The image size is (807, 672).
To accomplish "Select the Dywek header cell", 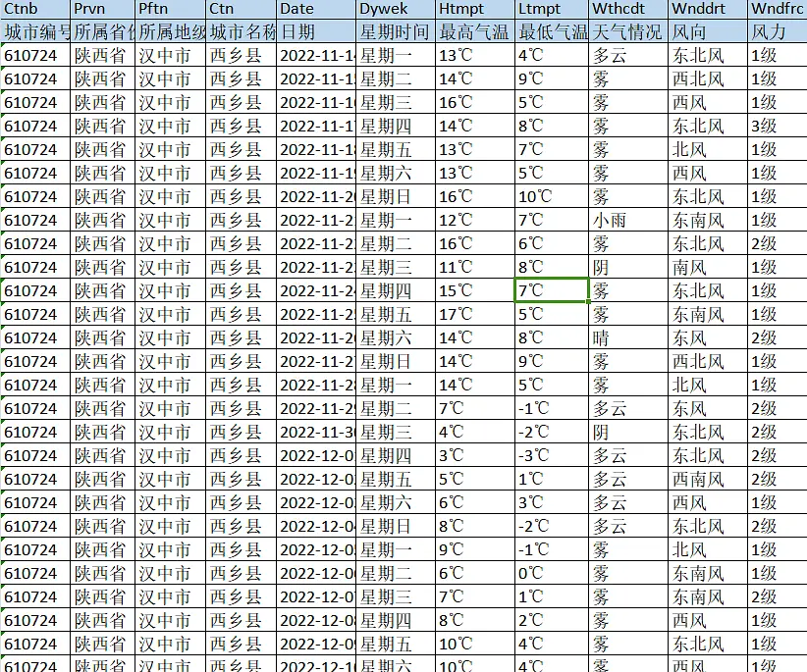I will 396,9.
